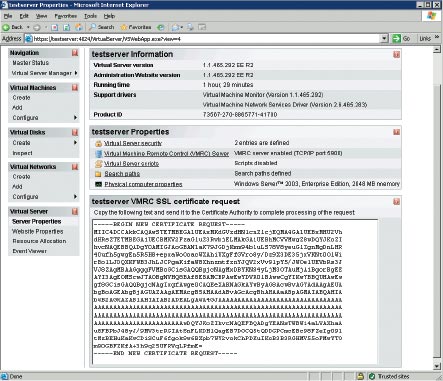Collapse the testserver Information section with its red icon

click(396, 54)
